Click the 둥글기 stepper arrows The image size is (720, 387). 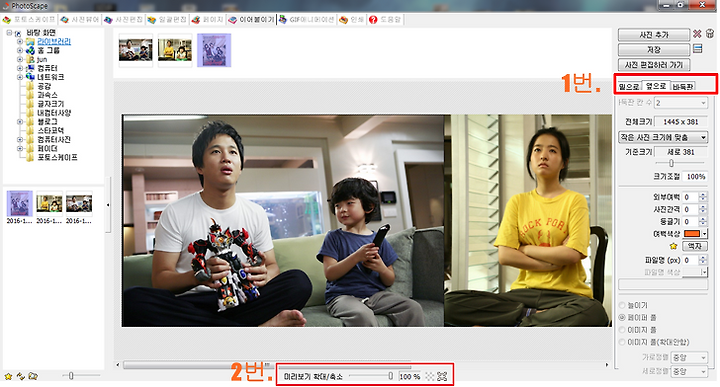pos(703,221)
